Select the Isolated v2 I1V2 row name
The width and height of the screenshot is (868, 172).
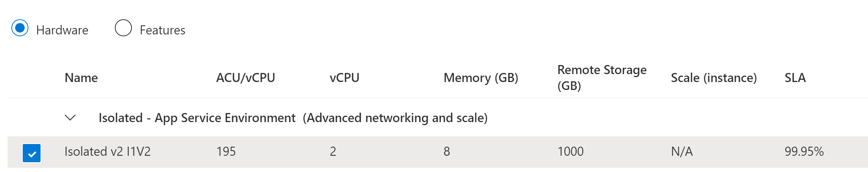coord(108,152)
